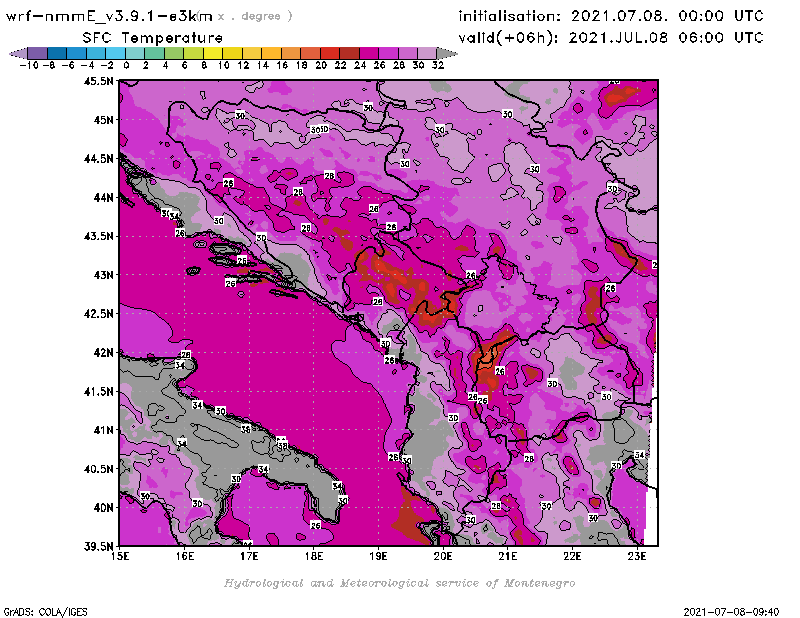Click the dark red swatch between 22 and 24
Viewport: 800px width, 618px height.
click(349, 54)
